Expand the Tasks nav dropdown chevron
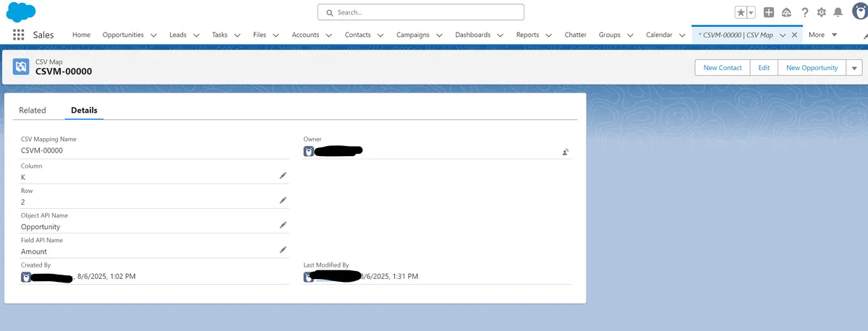This screenshot has height=331, width=868. click(237, 35)
